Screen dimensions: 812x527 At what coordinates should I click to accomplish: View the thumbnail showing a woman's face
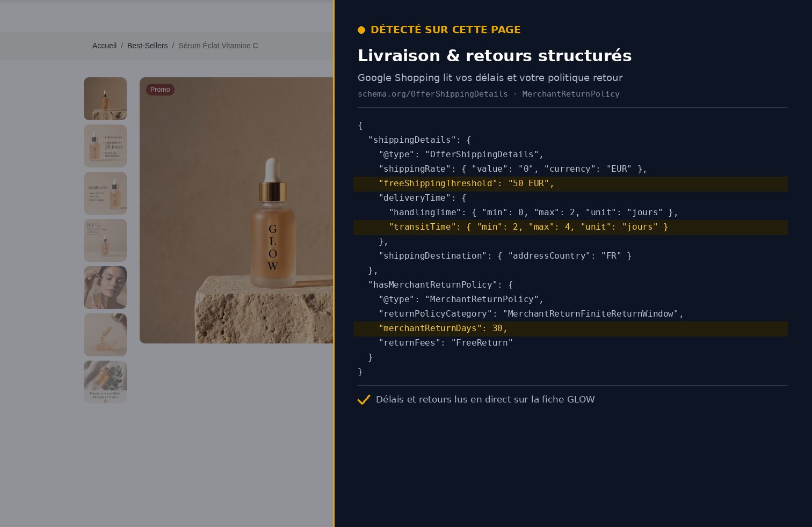coord(105,288)
